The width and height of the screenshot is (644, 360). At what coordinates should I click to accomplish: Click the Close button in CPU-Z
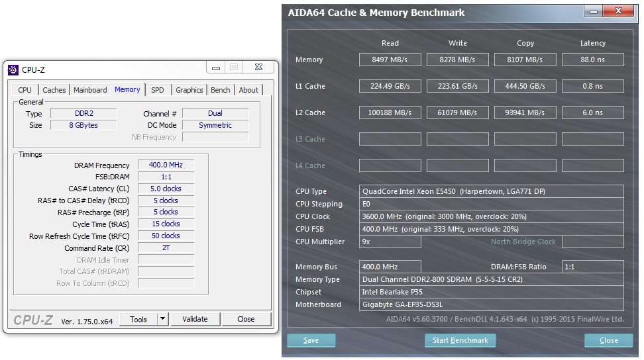[x=246, y=319]
